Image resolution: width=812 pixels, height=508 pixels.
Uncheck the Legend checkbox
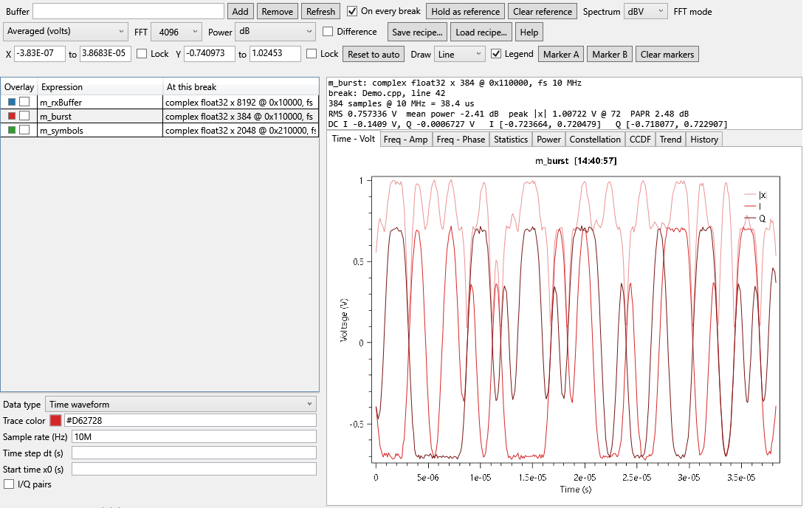pyautogui.click(x=495, y=54)
